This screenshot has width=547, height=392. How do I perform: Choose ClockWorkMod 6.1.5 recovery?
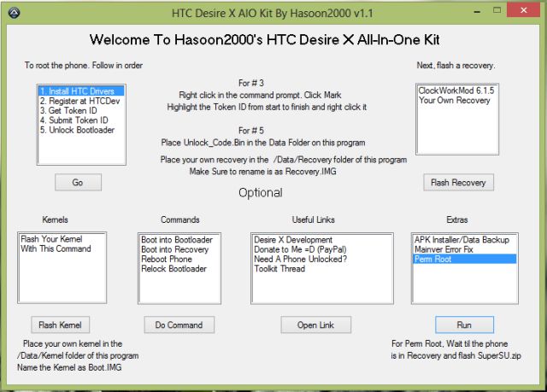[457, 91]
